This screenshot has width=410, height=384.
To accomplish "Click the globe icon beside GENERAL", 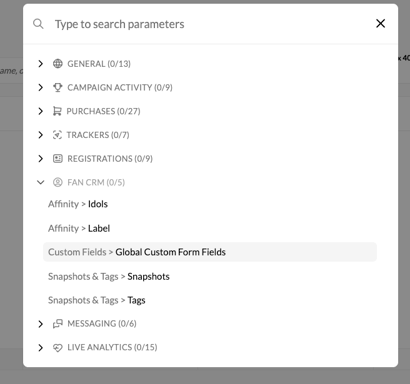I will (58, 63).
